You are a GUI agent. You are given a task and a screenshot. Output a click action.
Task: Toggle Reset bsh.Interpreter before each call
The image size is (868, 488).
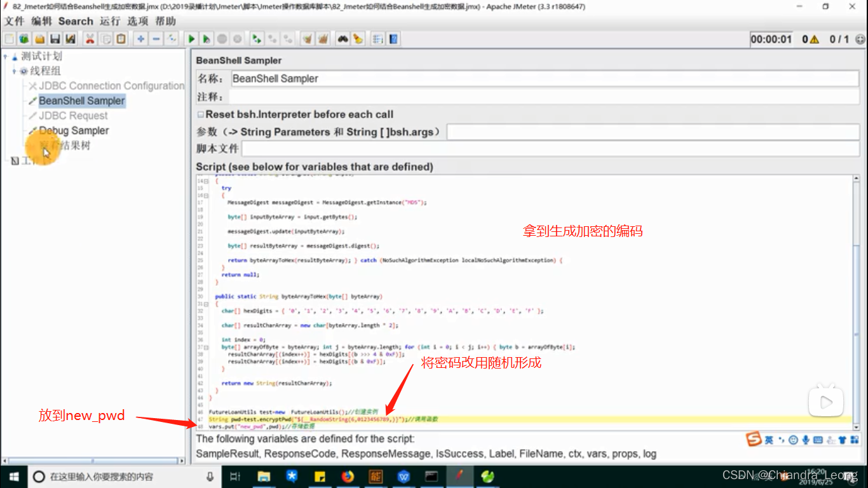(x=200, y=115)
